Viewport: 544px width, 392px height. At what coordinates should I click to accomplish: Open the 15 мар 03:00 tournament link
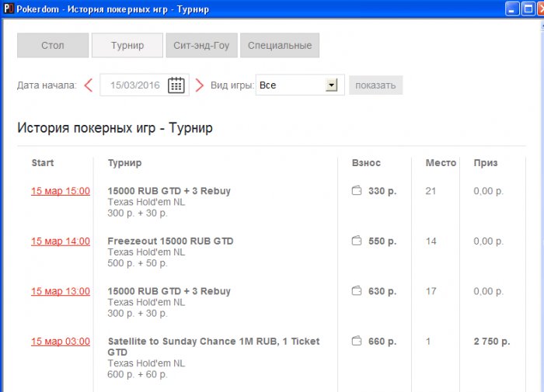(61, 342)
